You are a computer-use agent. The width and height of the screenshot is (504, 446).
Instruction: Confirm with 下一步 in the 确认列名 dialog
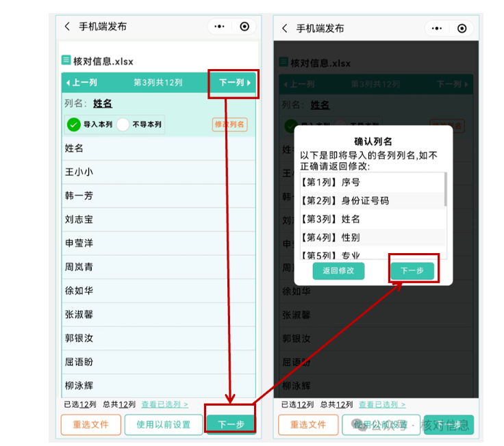coord(412,271)
